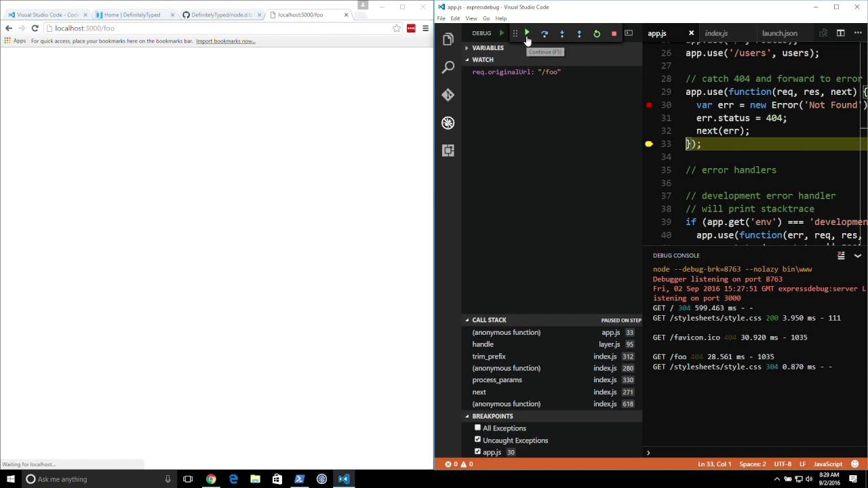Go back in Chrome browser
Screen dimensions: 868x488
(8, 28)
